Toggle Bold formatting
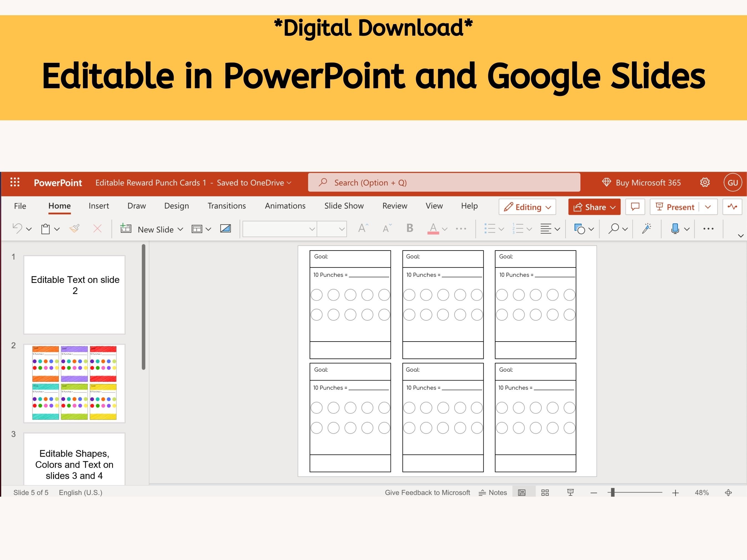747x560 pixels. 410,228
